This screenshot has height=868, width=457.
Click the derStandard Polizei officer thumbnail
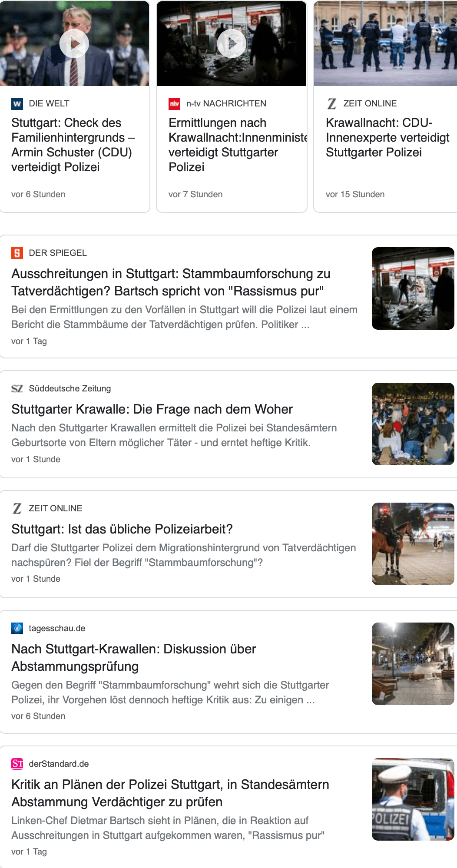pyautogui.click(x=413, y=799)
